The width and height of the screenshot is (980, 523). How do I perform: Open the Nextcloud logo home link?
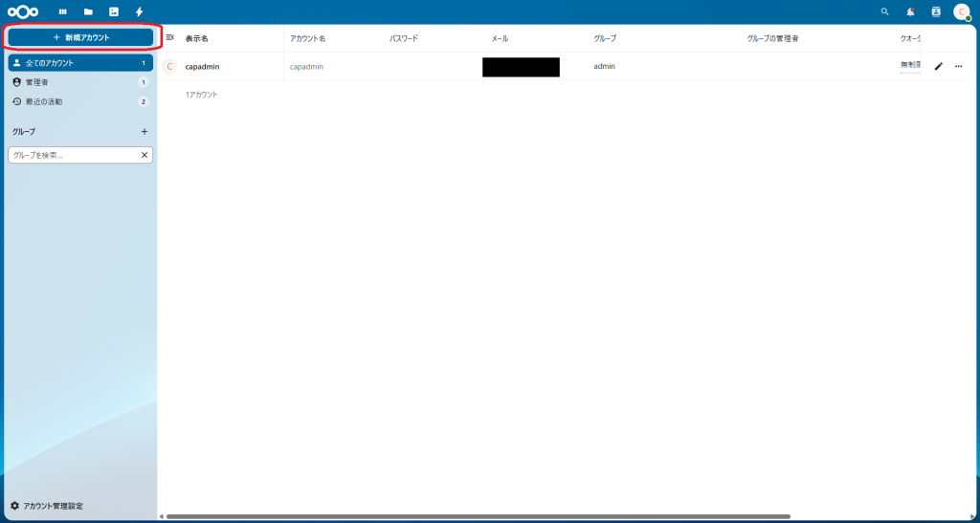tap(23, 11)
